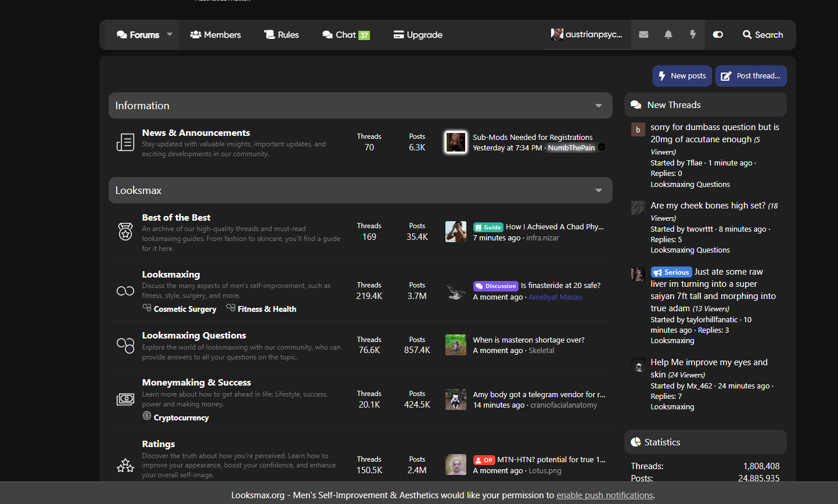Collapse the Looksmax category section
838x504 pixels.
(x=598, y=190)
